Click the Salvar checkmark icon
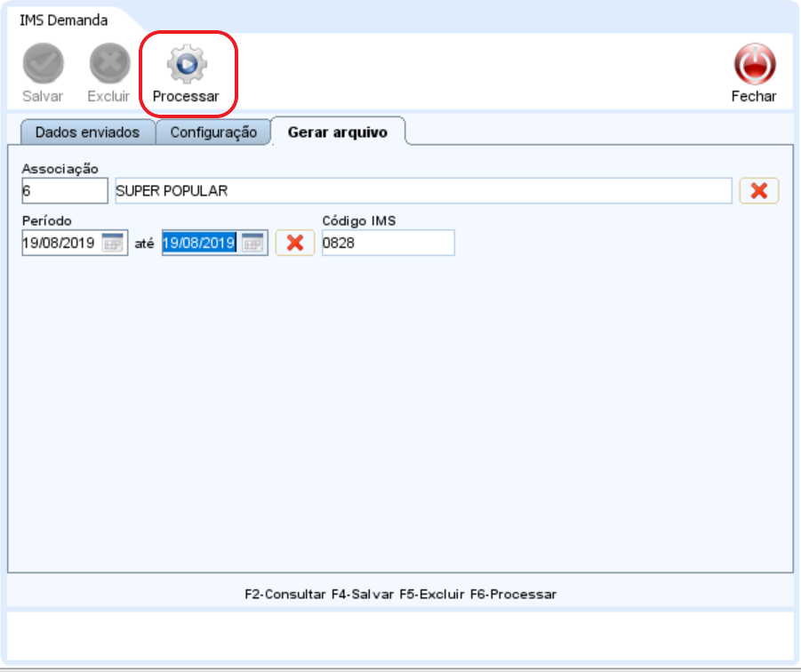This screenshot has width=801, height=672. pyautogui.click(x=43, y=65)
